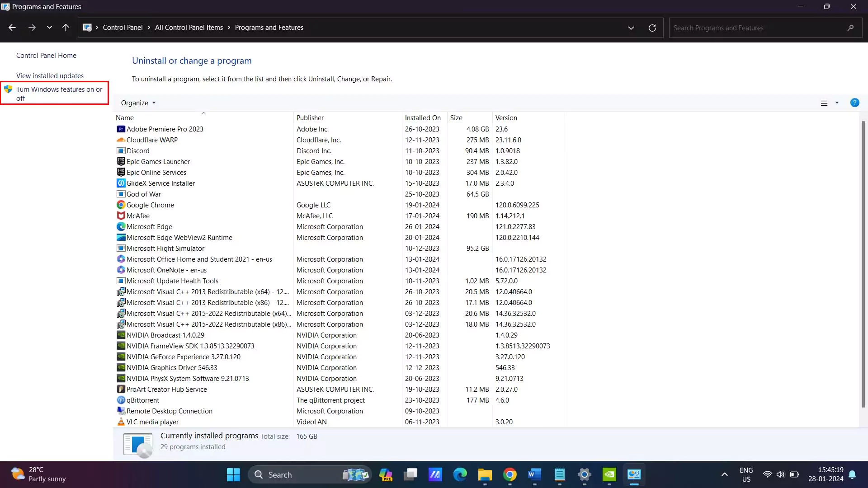Click the change view list icon
The height and width of the screenshot is (488, 868).
pos(824,103)
